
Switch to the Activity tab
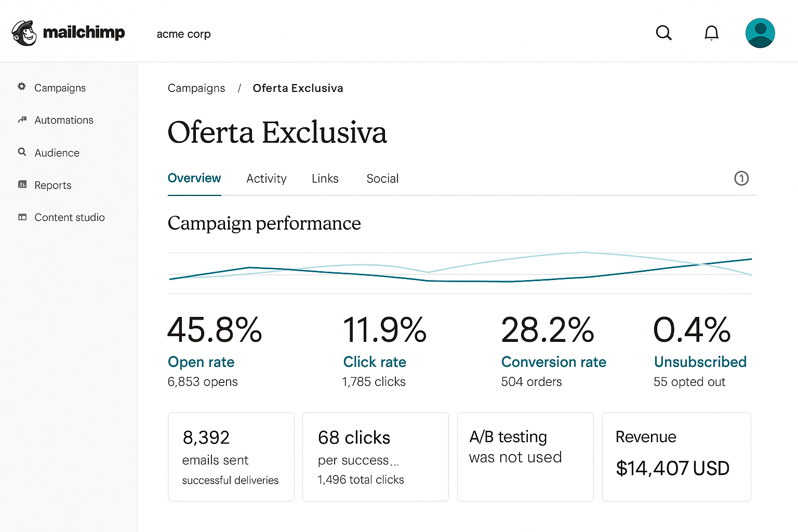266,178
